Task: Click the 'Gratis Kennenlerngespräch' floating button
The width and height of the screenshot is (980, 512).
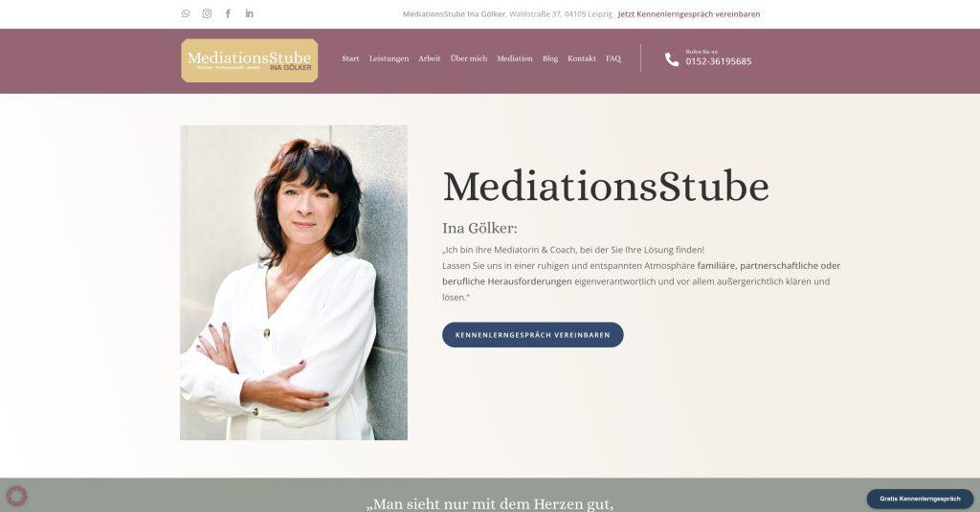Action: (920, 499)
